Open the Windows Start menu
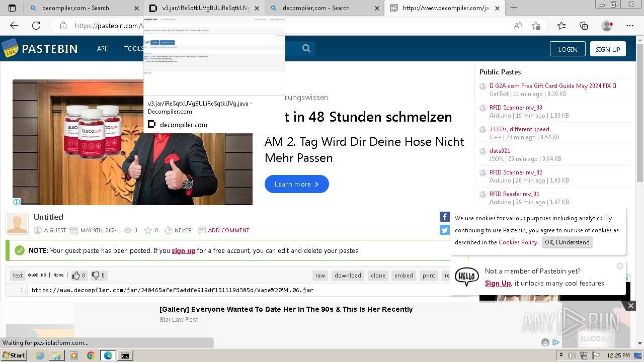The image size is (644, 362). [x=14, y=355]
